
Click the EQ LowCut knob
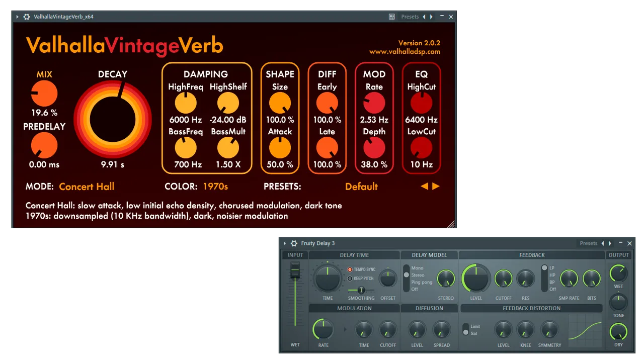click(x=422, y=148)
